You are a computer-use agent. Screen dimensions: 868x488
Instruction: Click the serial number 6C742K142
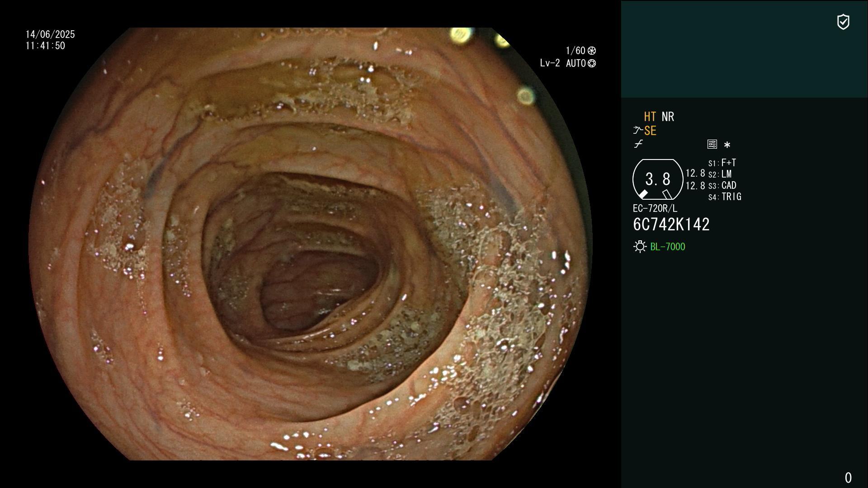671,225
